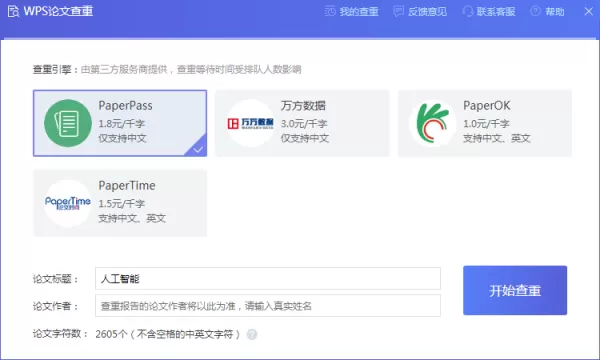600x360 pixels.
Task: Open 帮助 help
Action: pos(547,12)
